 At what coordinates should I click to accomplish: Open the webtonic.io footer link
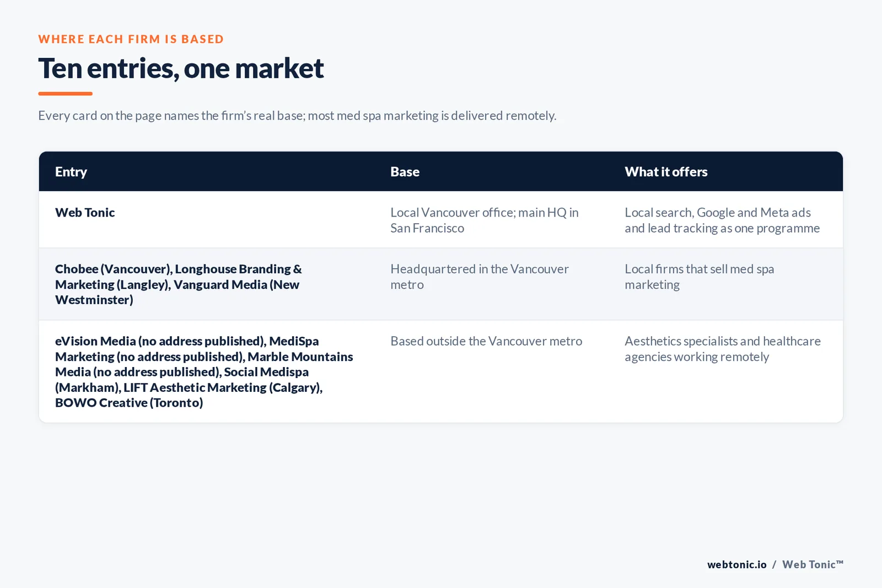click(737, 564)
